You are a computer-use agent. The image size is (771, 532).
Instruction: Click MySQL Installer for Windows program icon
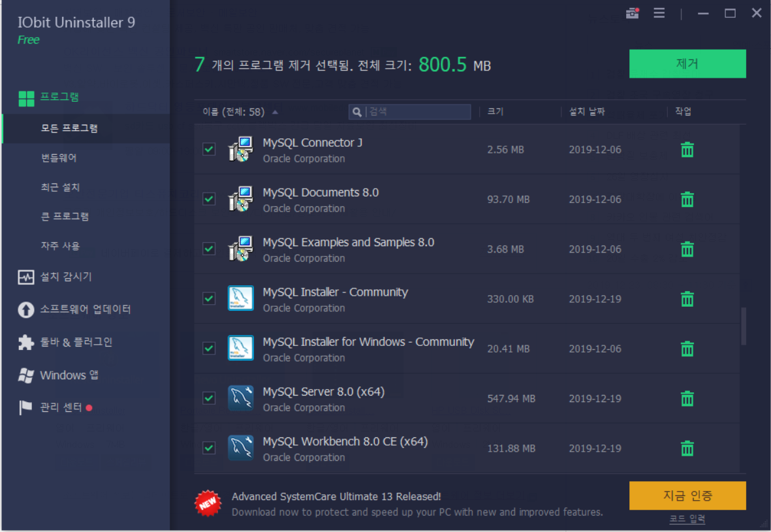240,348
